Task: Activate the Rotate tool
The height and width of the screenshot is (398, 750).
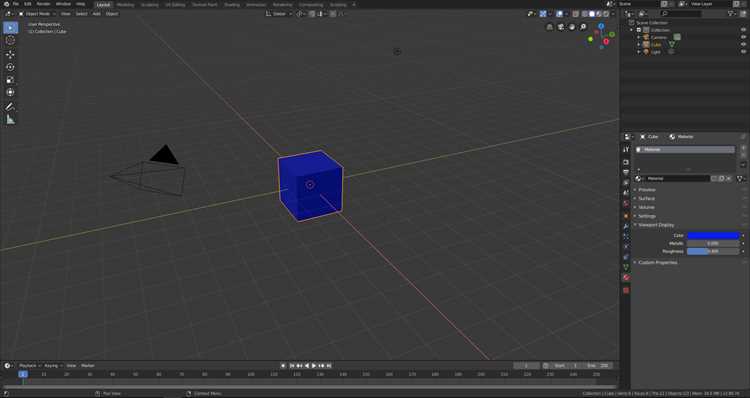Action: click(10, 67)
